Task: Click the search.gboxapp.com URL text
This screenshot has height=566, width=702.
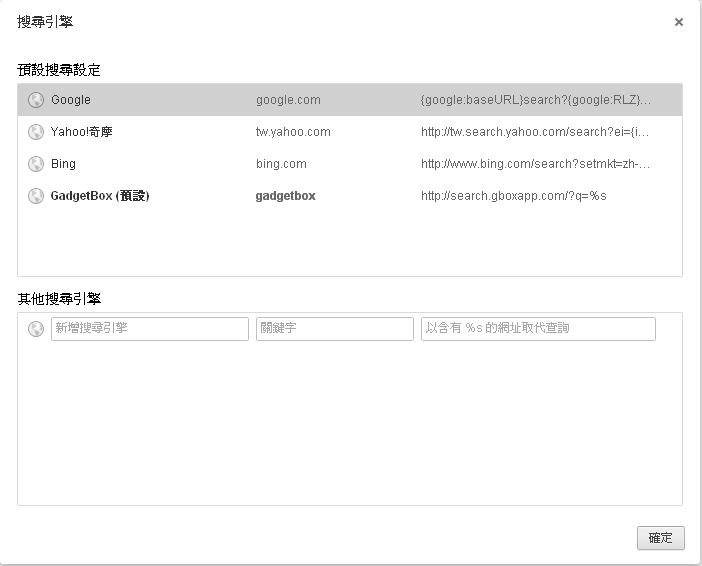Action: point(514,196)
